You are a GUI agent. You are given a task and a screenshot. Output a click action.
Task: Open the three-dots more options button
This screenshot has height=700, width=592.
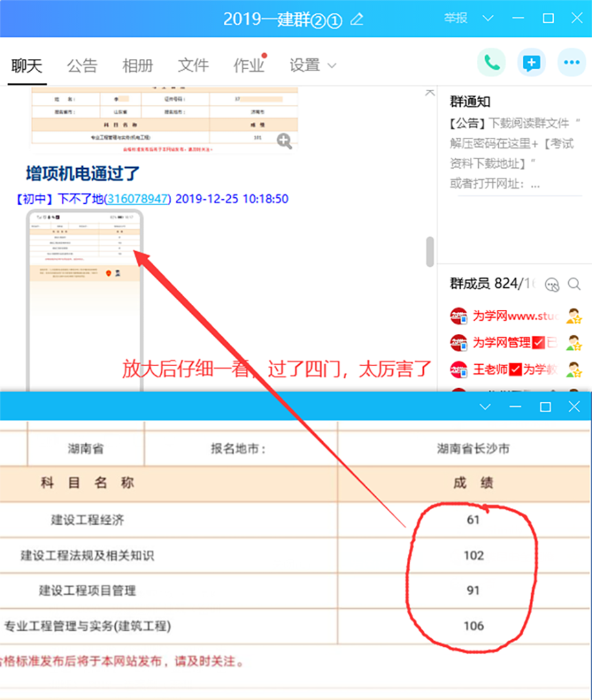571,63
